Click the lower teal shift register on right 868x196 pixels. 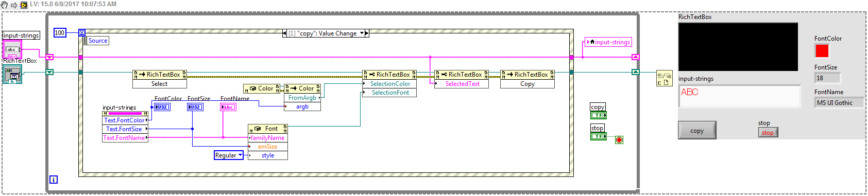point(635,72)
